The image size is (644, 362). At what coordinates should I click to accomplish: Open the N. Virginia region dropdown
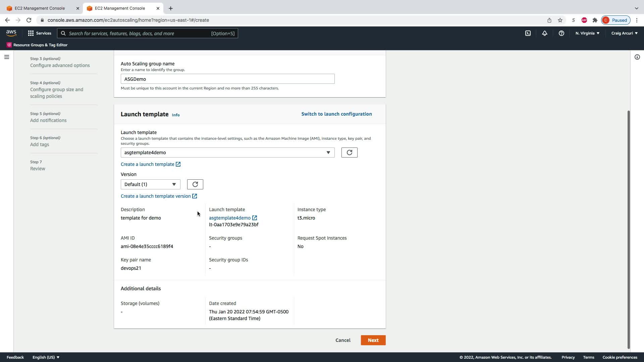[587, 33]
